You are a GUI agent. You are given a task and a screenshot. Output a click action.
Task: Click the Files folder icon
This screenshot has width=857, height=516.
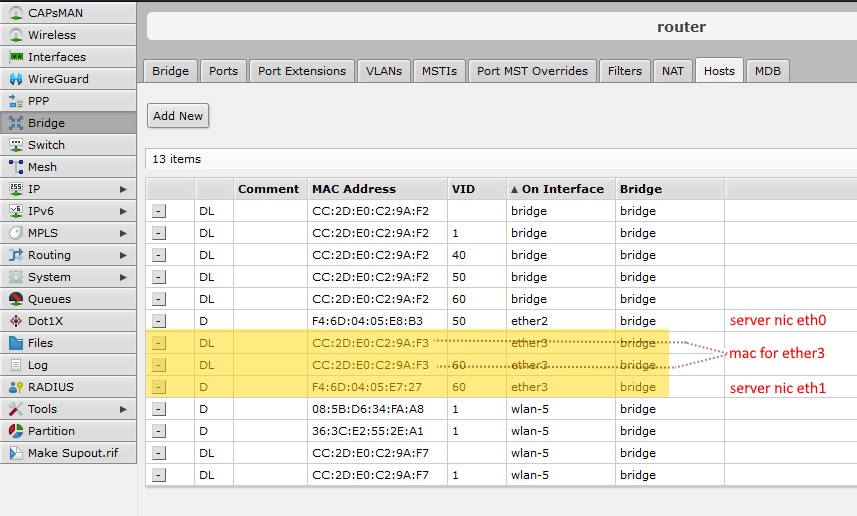(16, 343)
